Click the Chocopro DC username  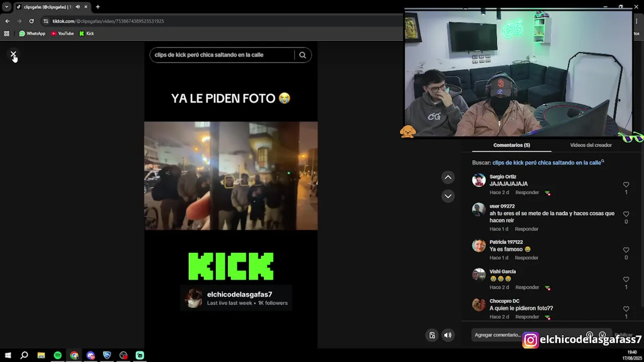pos(504,301)
